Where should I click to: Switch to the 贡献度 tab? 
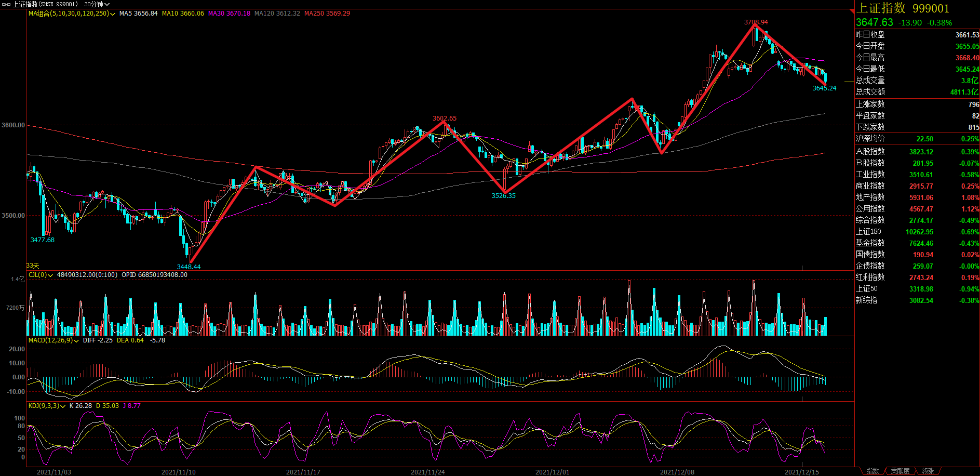coord(900,471)
